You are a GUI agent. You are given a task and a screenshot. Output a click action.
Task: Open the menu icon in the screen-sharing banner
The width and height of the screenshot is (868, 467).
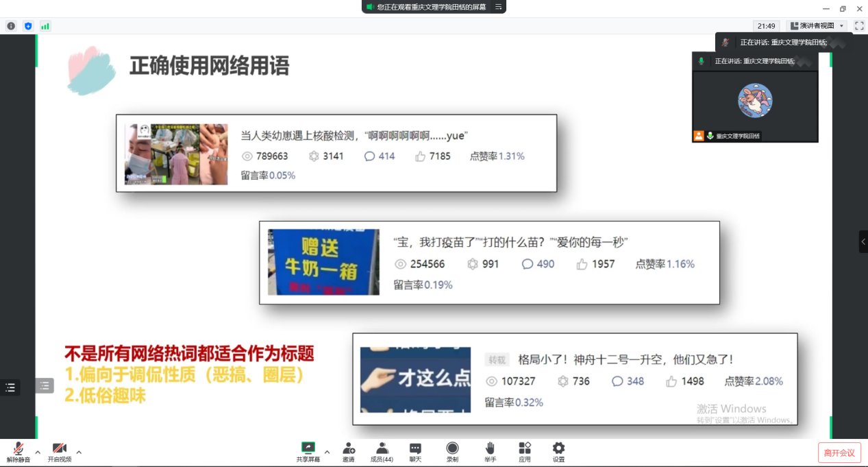(x=499, y=7)
